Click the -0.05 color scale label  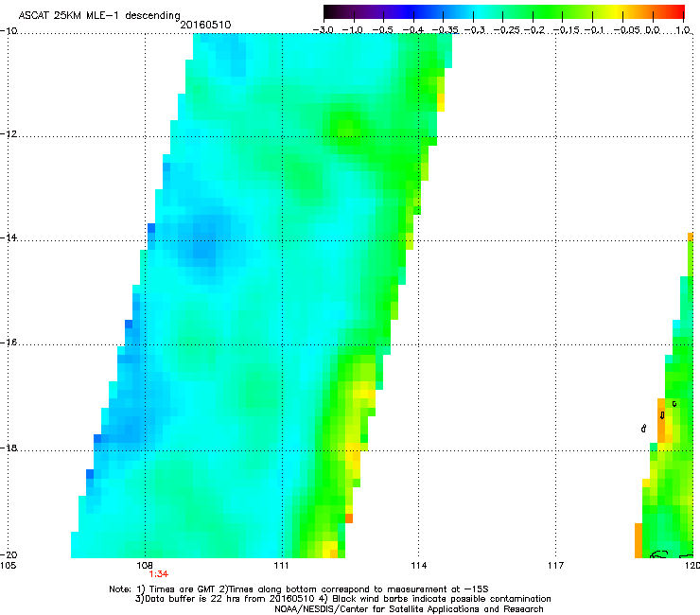coord(627,30)
